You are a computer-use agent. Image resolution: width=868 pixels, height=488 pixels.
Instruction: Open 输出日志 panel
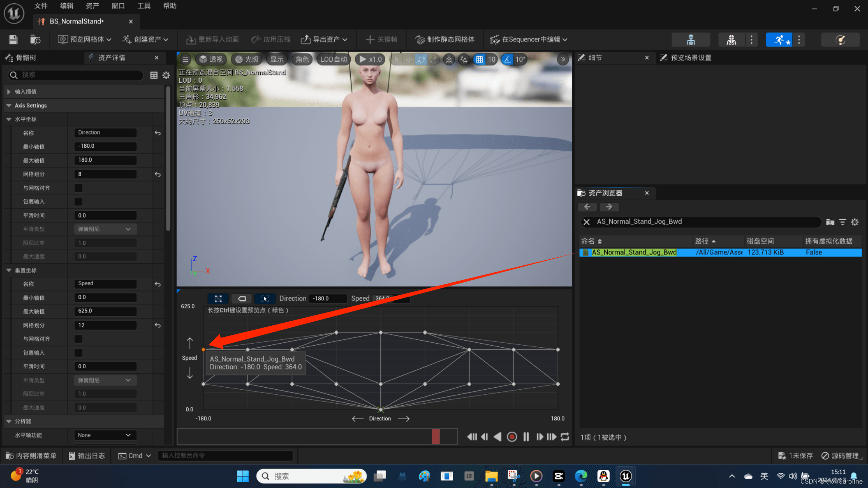point(87,456)
